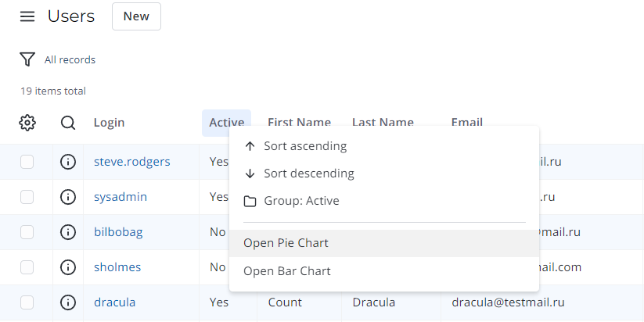The image size is (644, 322).
Task: Open Pie Chart from the menu
Action: (286, 243)
